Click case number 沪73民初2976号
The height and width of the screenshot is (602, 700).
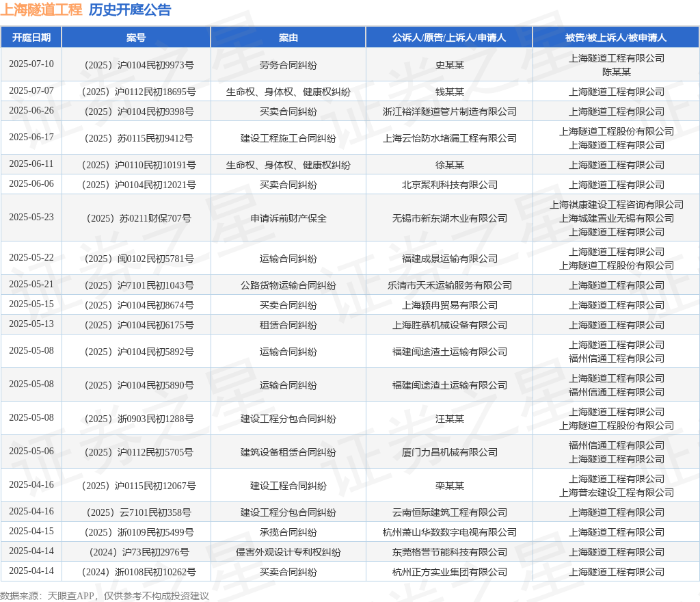(x=139, y=553)
